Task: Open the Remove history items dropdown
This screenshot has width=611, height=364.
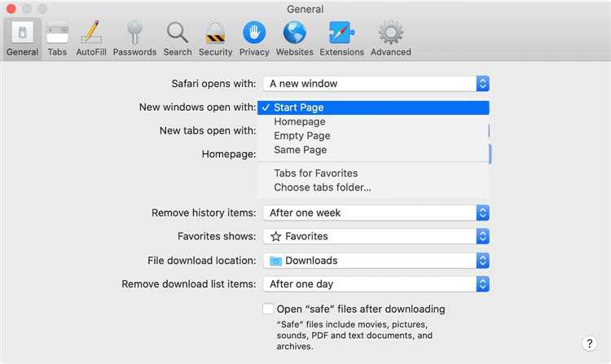Action: 376,213
